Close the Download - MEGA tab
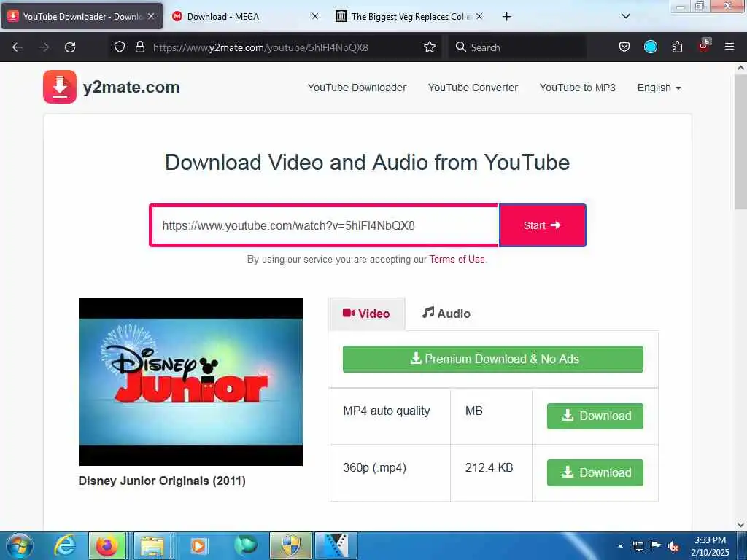747x560 pixels. point(315,16)
